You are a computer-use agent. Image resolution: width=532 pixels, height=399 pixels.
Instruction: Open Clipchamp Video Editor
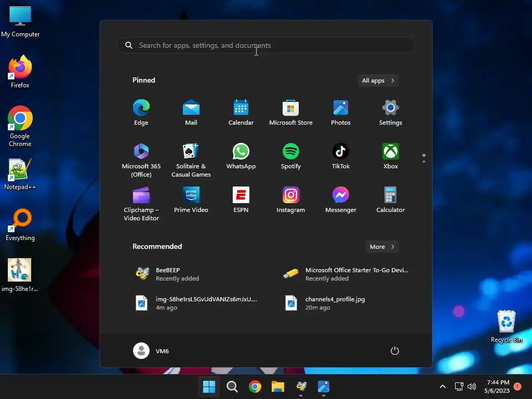click(141, 204)
